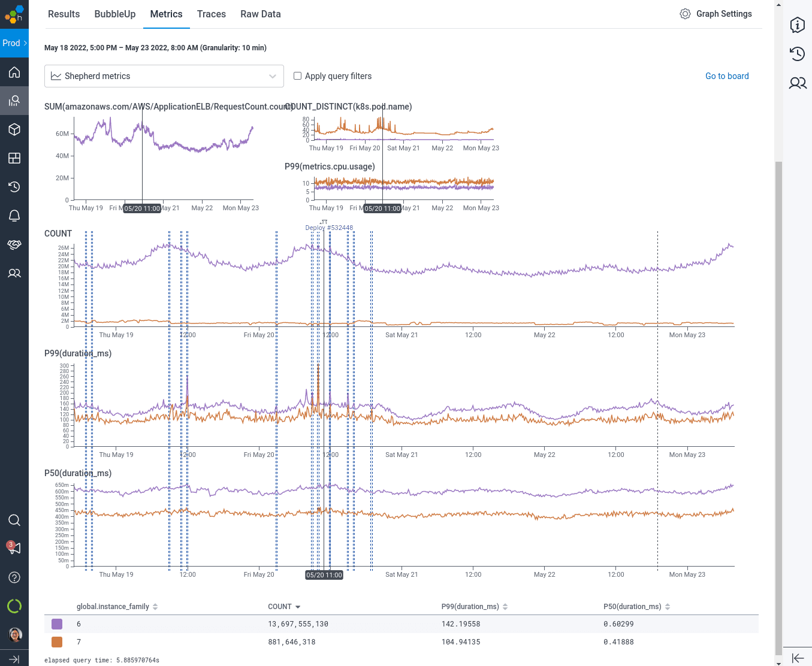Screen dimensions: 812x666
Task: Open Graph Settings
Action: point(716,14)
